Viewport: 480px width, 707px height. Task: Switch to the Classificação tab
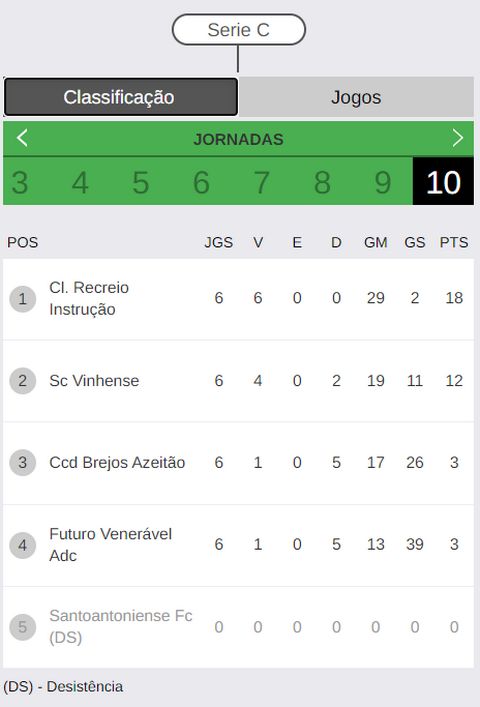coord(121,97)
